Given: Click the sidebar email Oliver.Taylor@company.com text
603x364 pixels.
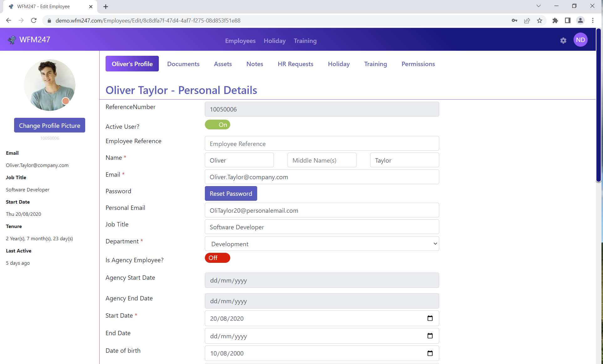Looking at the screenshot, I should (x=37, y=165).
